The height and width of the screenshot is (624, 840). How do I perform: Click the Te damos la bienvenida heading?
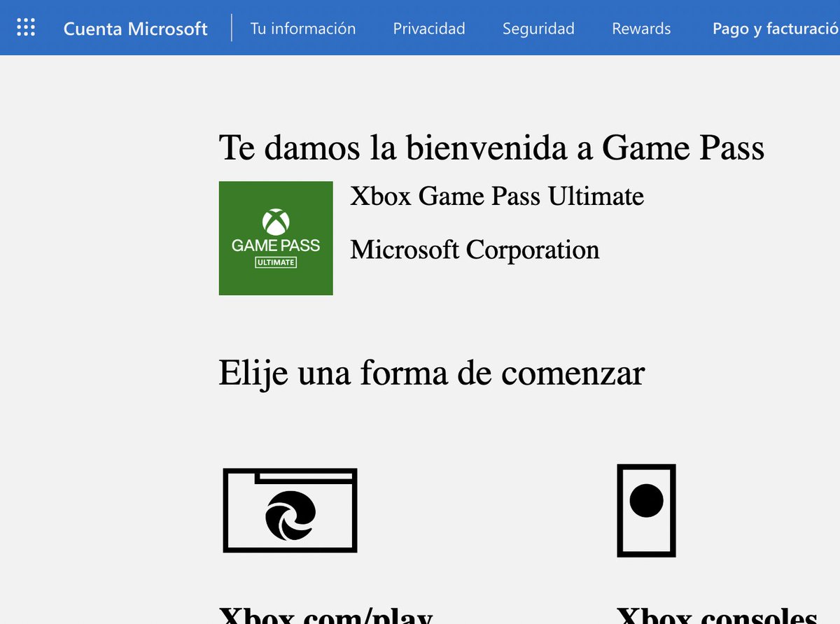pyautogui.click(x=491, y=148)
